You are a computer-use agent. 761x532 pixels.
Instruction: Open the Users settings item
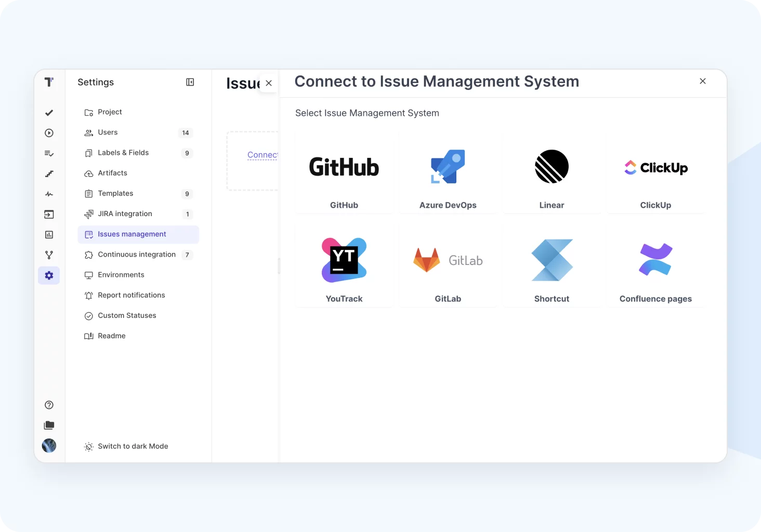[x=108, y=132]
